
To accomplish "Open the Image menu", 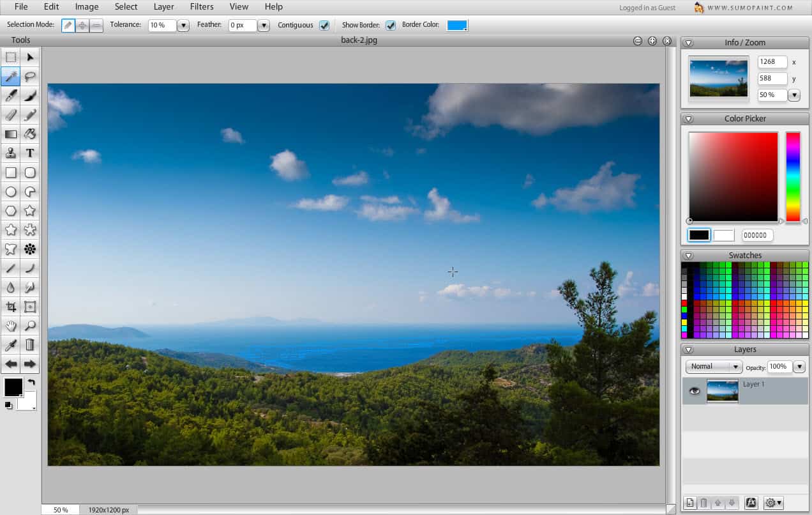I will click(x=87, y=6).
